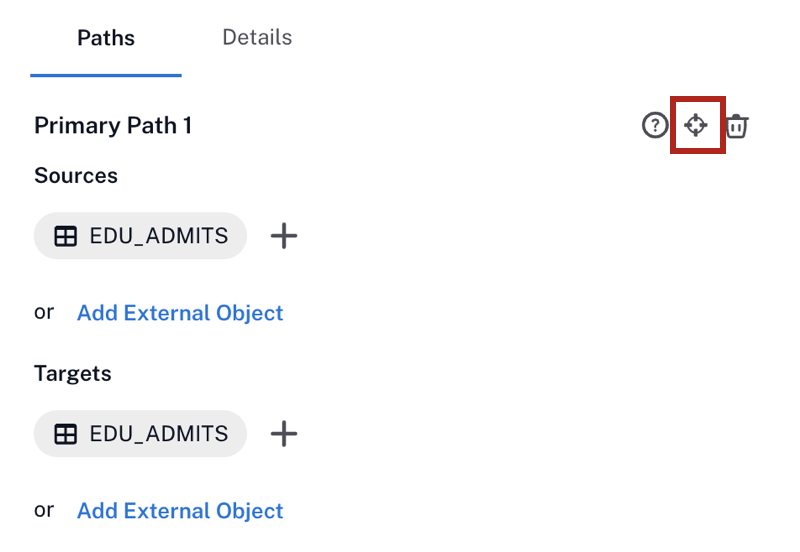Open the help icon for Primary Path 1
800x552 pixels.
(x=655, y=125)
